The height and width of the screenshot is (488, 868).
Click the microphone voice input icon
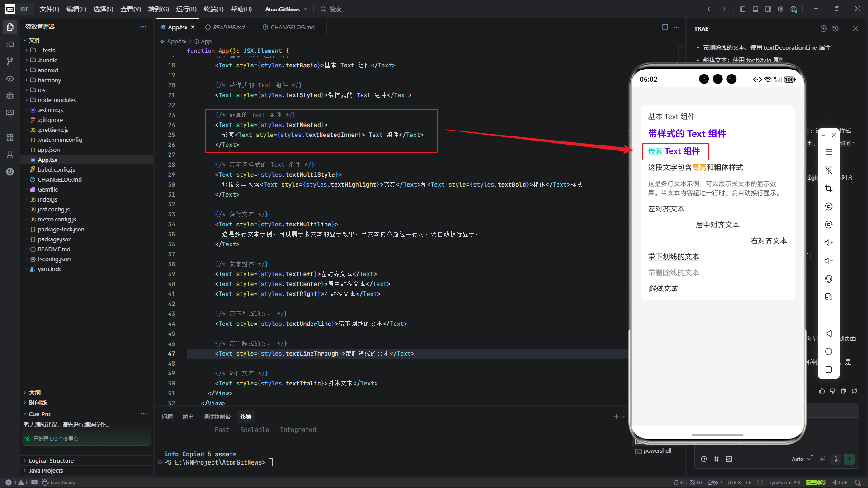(836, 459)
